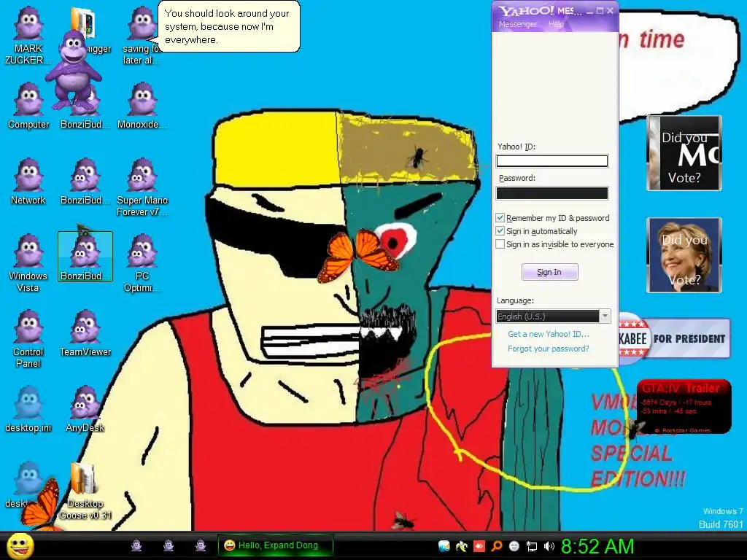This screenshot has height=560, width=747.
Task: Switch to 'Hello, Expand Dong' taskbar window
Action: tap(275, 545)
